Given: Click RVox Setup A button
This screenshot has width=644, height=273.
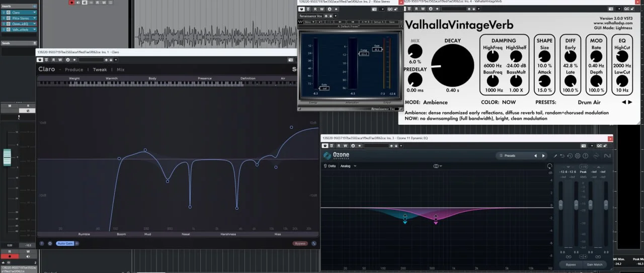Looking at the screenshot, I should point(379,22).
